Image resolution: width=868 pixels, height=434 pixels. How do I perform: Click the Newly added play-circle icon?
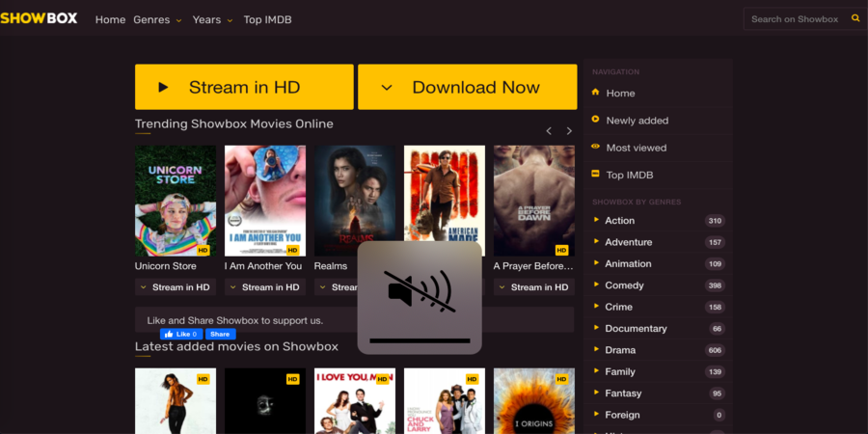(596, 119)
